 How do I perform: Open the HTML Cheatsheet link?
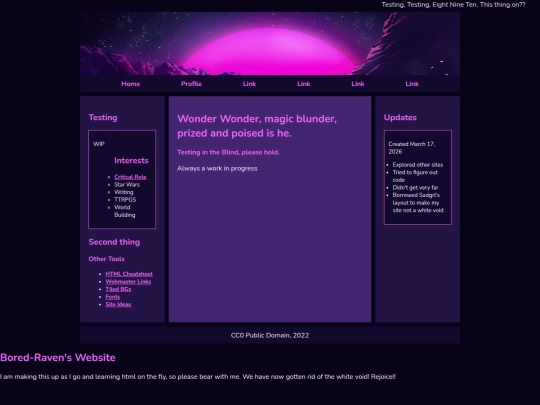[x=129, y=274]
